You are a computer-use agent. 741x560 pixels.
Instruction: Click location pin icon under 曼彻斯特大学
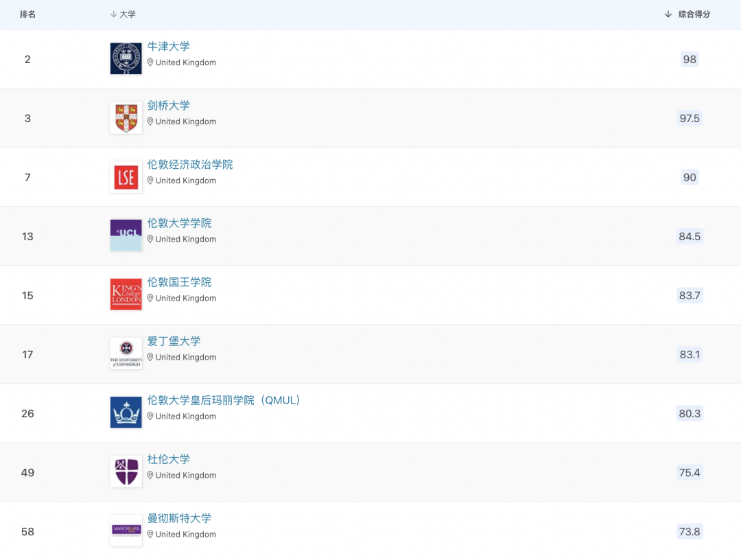tap(150, 535)
